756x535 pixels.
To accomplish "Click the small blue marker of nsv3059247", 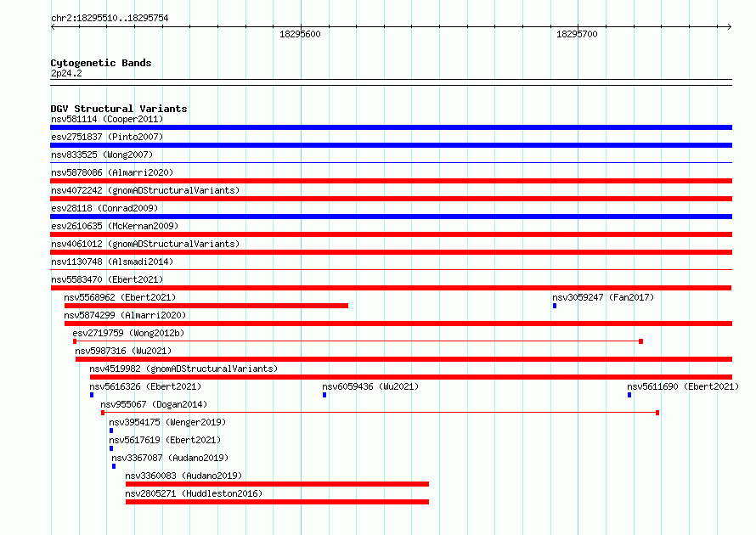I will [555, 306].
